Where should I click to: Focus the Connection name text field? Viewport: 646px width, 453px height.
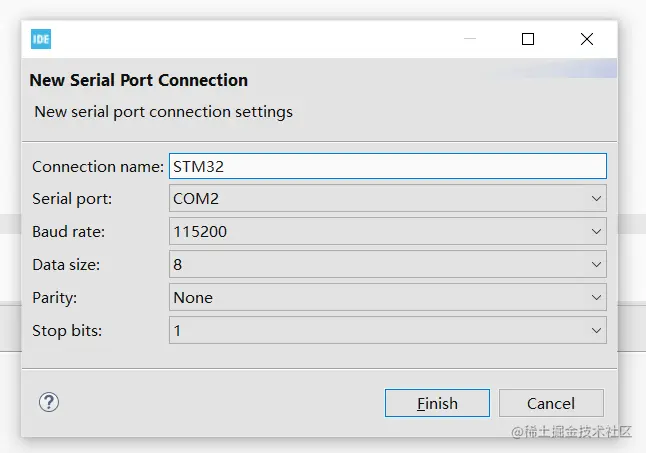(x=387, y=166)
